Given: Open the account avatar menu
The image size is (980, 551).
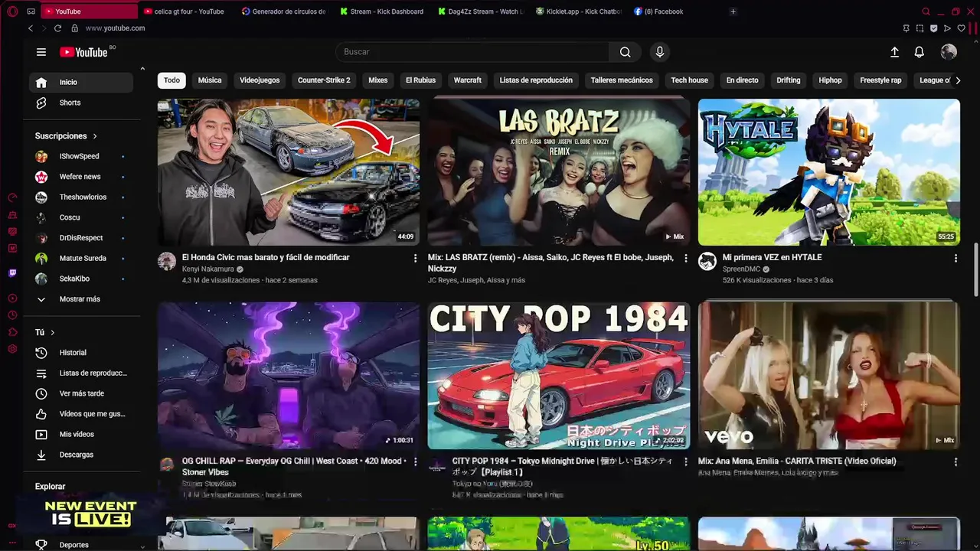Looking at the screenshot, I should pyautogui.click(x=949, y=52).
